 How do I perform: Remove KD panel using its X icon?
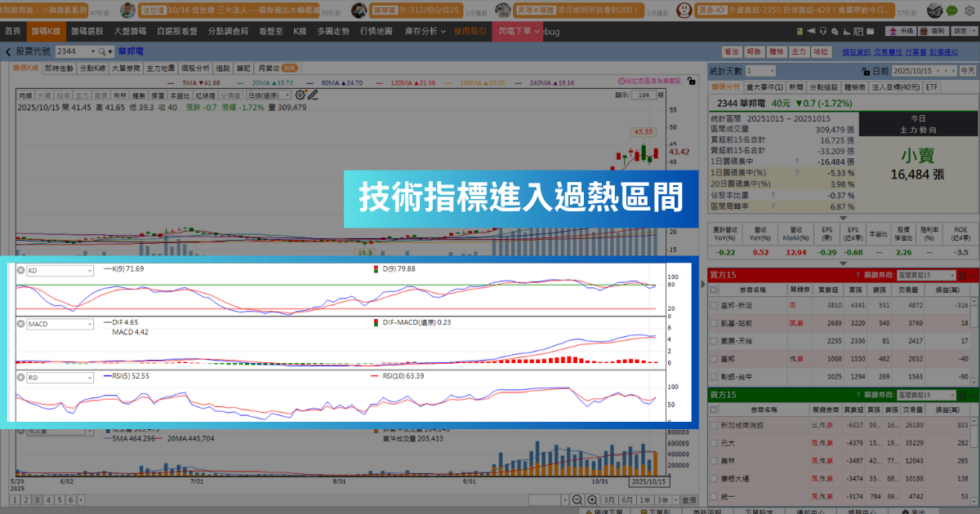coord(20,271)
